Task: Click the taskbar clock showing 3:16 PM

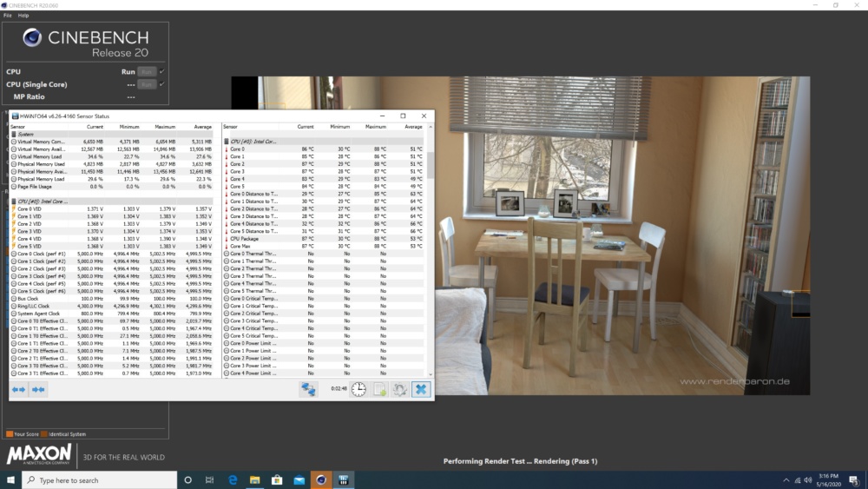Action: pos(829,480)
